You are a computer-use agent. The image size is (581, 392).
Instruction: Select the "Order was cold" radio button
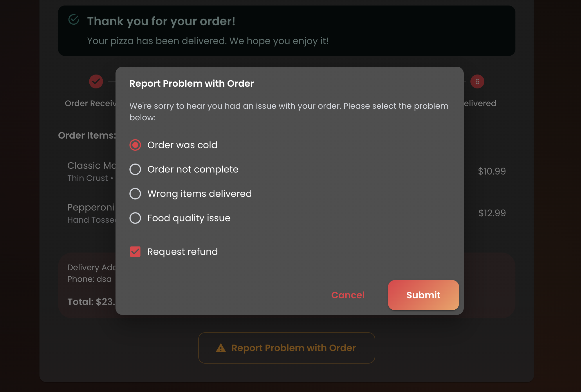135,145
